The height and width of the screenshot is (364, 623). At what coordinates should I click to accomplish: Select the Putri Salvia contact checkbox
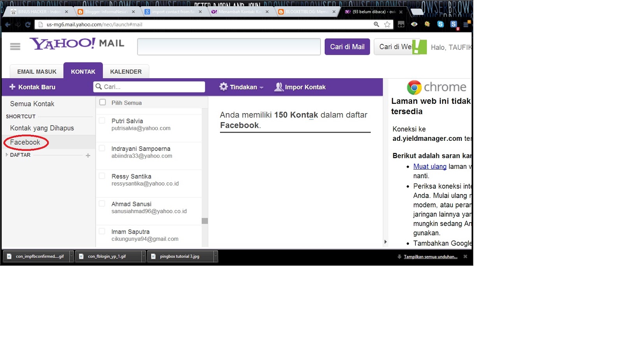(102, 121)
